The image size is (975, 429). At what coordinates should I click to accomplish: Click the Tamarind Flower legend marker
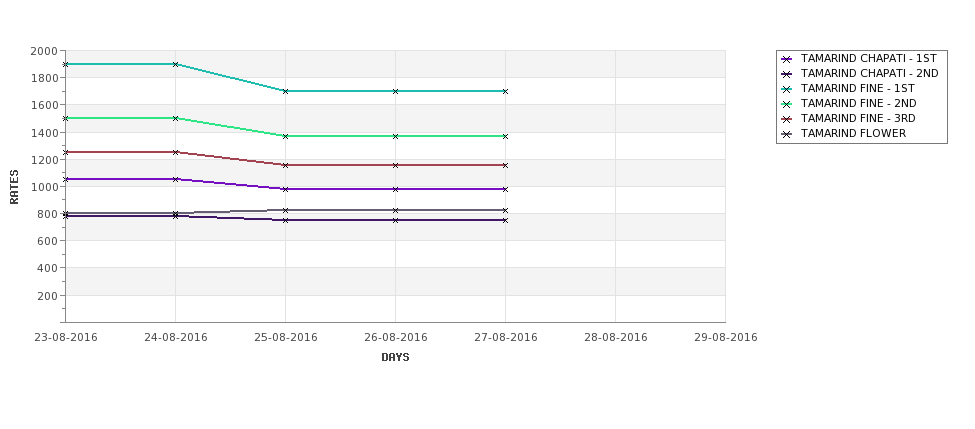[x=787, y=134]
